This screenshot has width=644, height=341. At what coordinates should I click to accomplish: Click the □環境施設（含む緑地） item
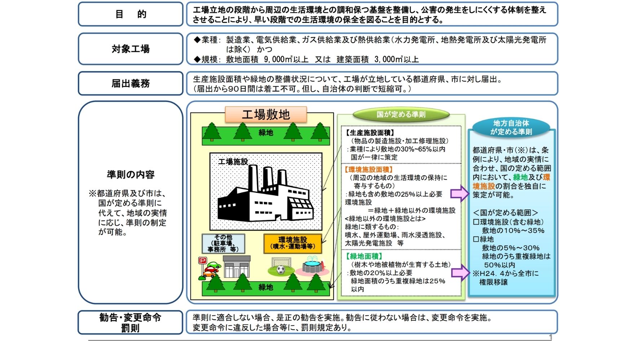(508, 222)
